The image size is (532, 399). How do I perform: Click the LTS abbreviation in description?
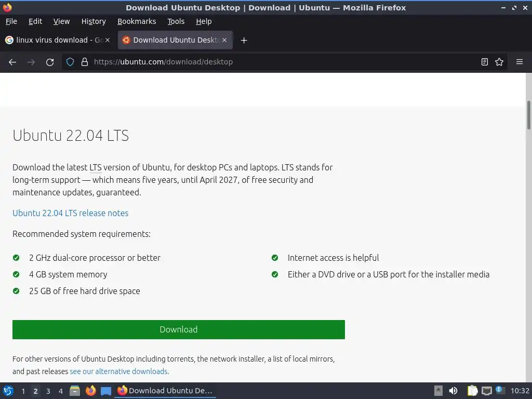[96, 167]
